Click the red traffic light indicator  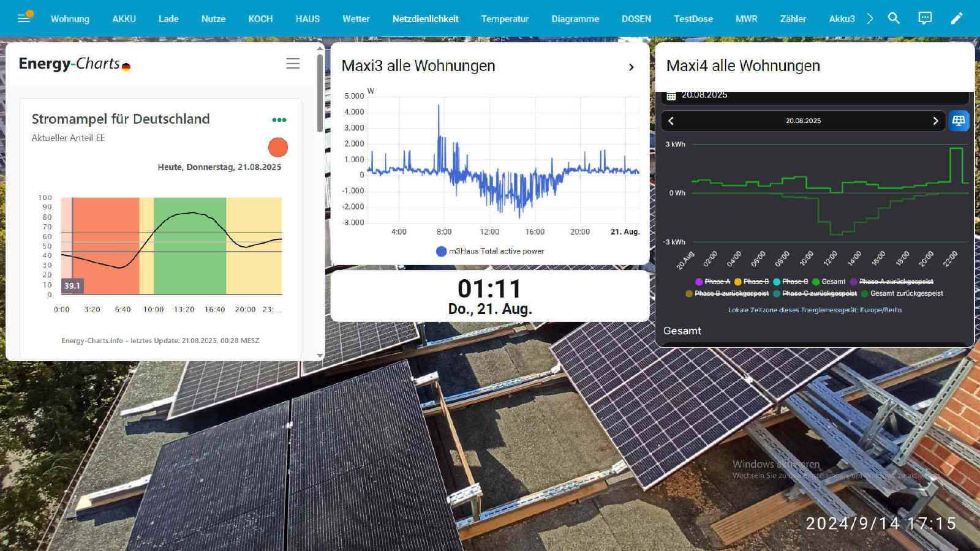coord(278,147)
